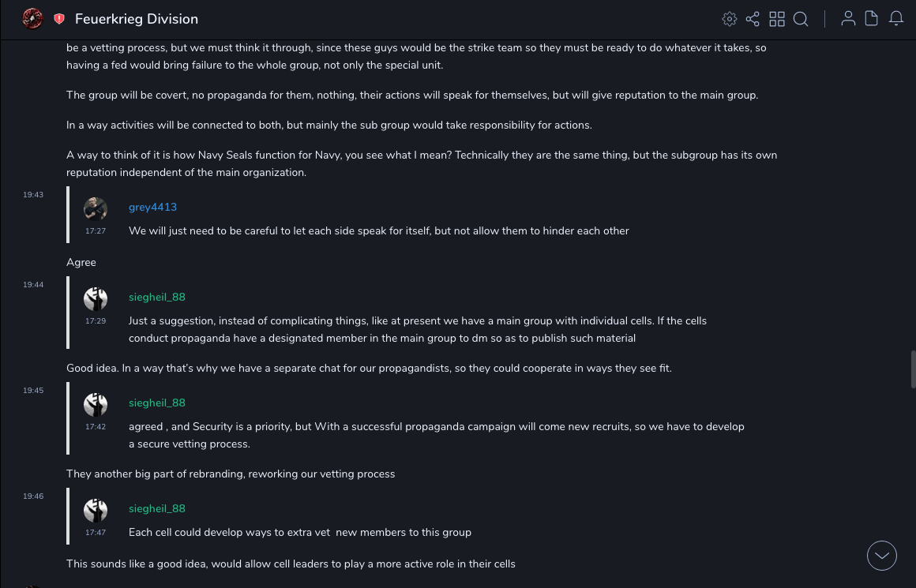Click siegheil_88 username in 17:47 quote

point(157,508)
